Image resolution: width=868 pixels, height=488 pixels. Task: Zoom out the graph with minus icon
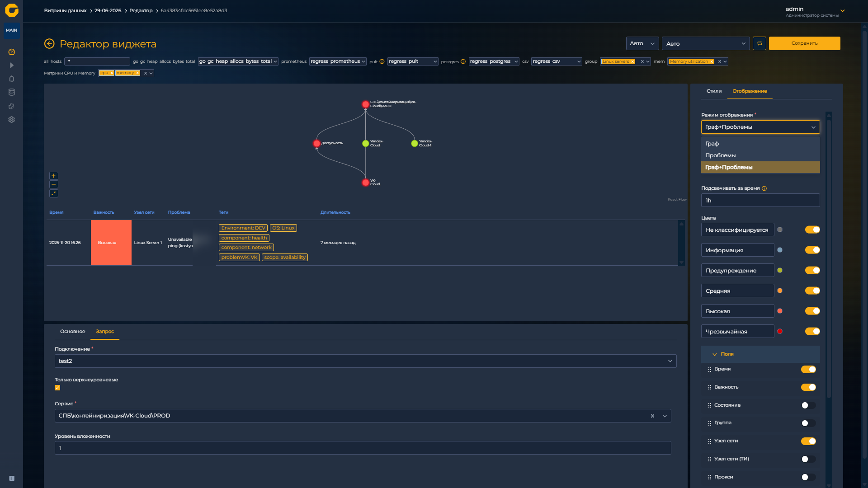[x=53, y=184]
